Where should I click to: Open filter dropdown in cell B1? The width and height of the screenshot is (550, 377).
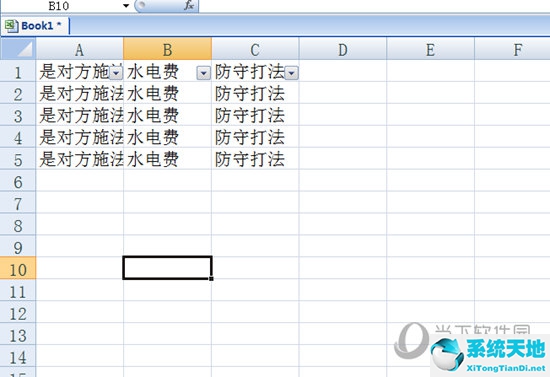coord(203,73)
